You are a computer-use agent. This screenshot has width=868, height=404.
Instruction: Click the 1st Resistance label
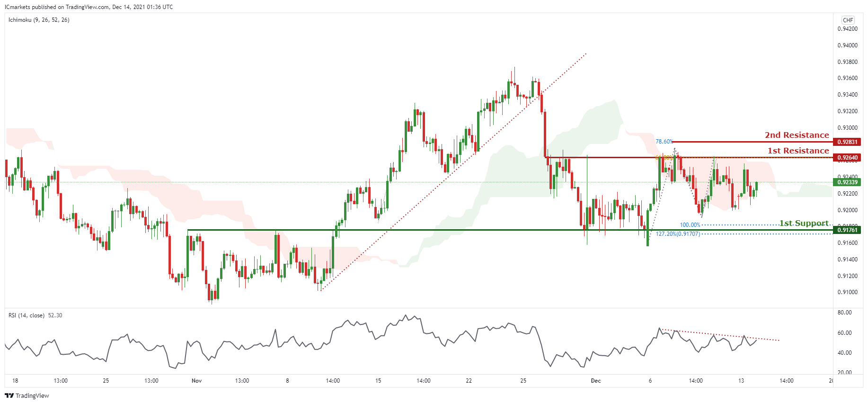tap(798, 151)
